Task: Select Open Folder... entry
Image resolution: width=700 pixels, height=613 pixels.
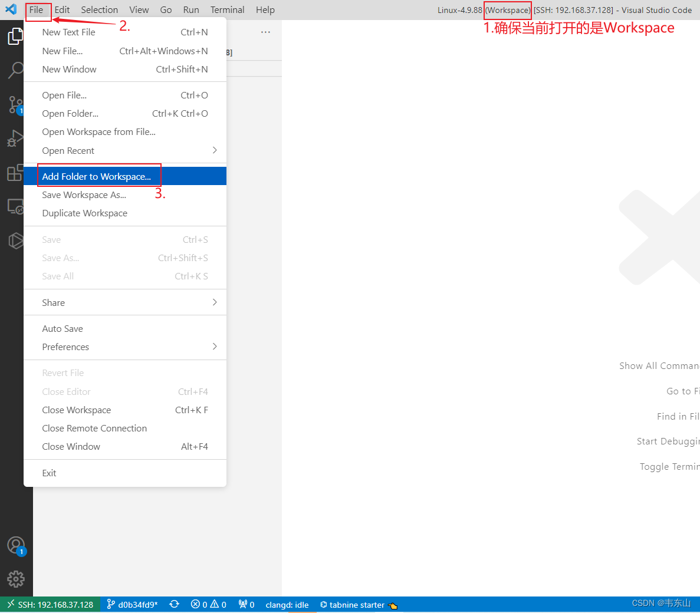Action: [125, 113]
